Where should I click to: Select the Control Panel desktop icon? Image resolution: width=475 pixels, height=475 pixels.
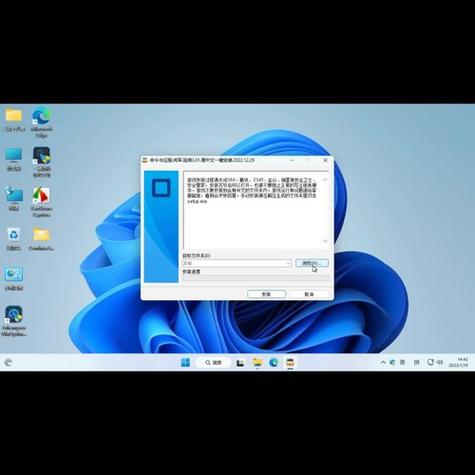tap(14, 275)
